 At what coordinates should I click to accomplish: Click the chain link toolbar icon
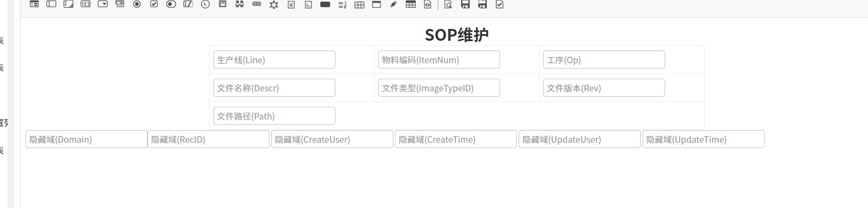click(x=257, y=4)
